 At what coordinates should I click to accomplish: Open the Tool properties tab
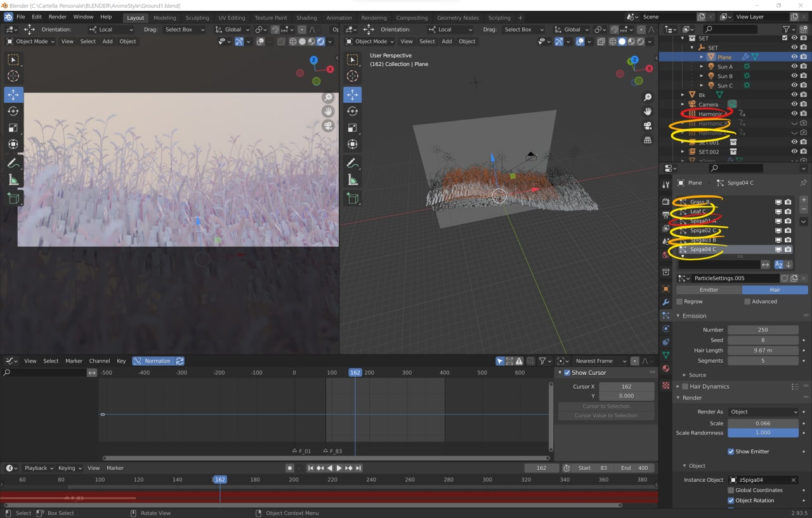click(665, 185)
